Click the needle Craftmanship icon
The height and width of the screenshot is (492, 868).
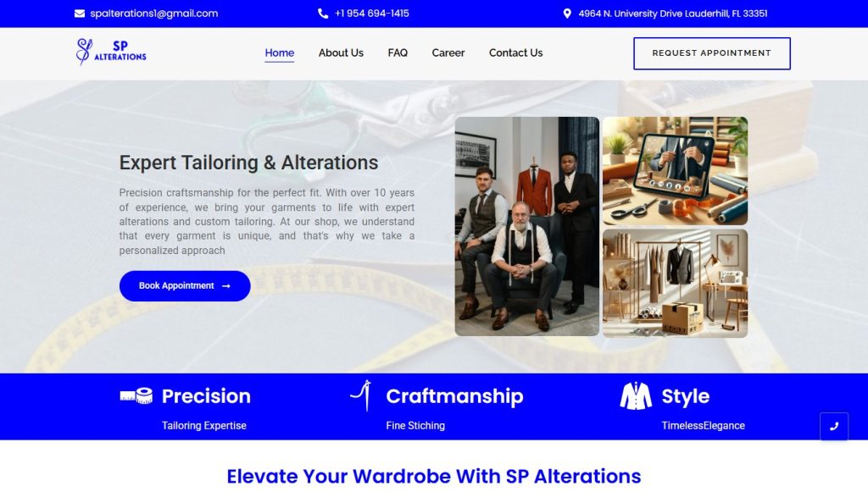[361, 395]
